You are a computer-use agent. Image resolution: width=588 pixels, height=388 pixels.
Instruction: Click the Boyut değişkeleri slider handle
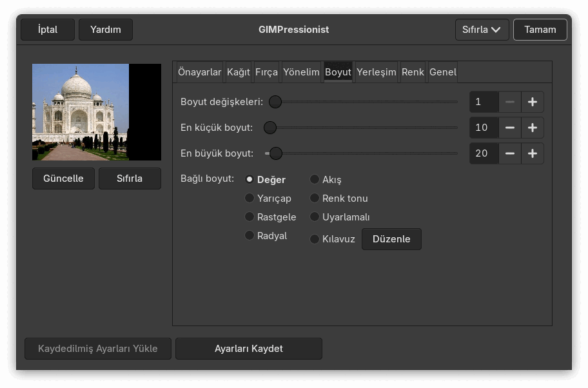(x=275, y=102)
